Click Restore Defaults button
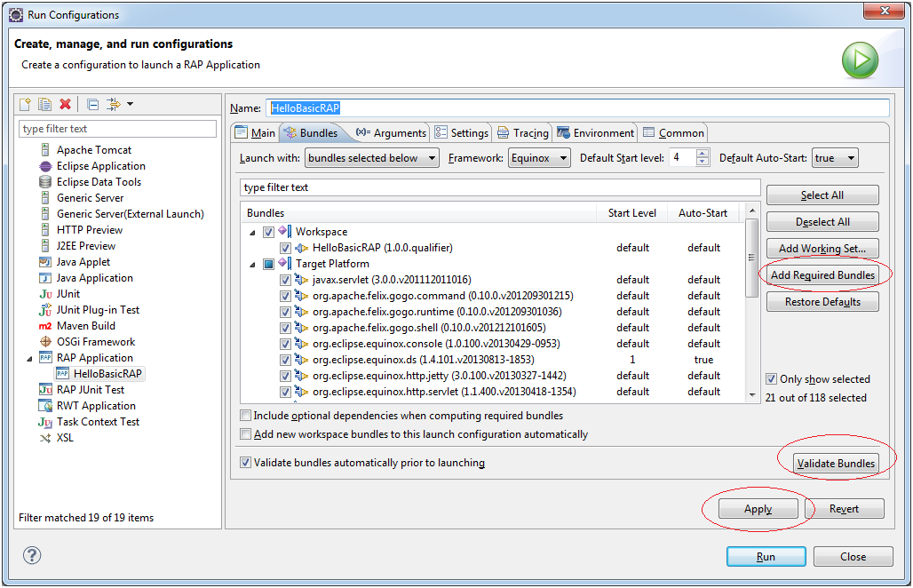This screenshot has height=588, width=913. click(x=822, y=302)
